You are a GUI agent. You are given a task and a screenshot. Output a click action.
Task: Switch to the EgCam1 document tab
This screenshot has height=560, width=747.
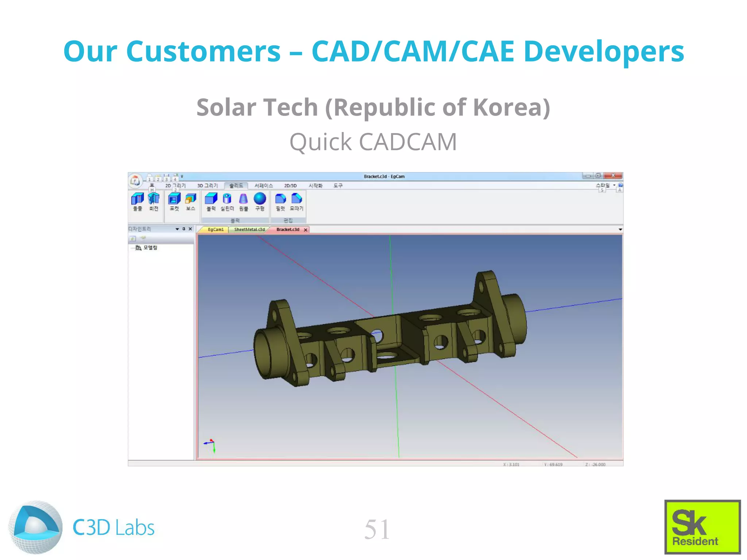(x=215, y=230)
